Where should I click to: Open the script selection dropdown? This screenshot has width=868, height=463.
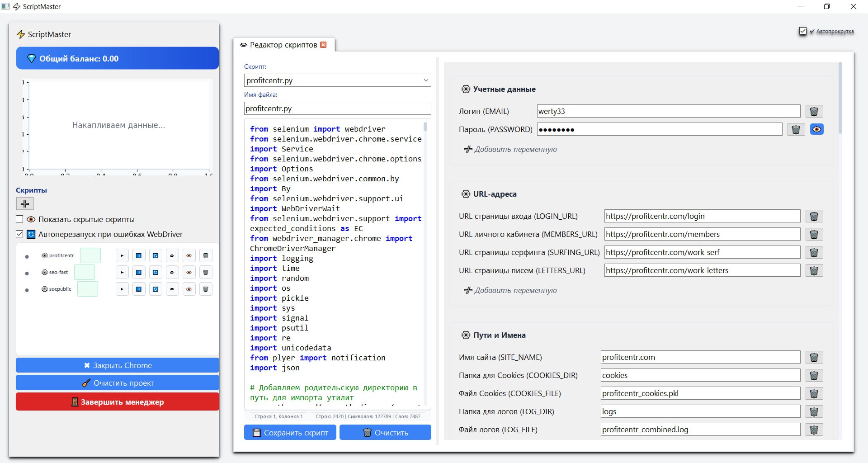pos(425,80)
